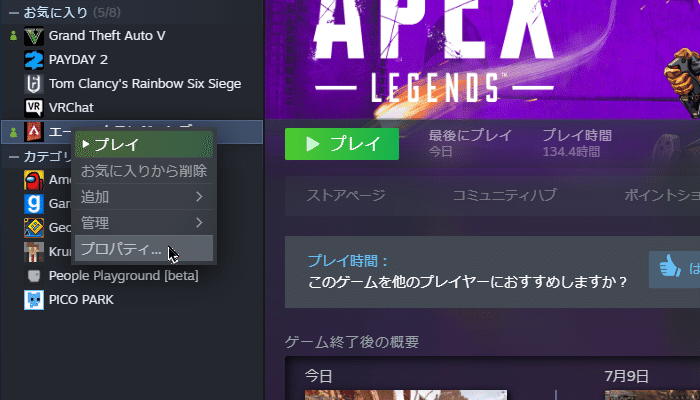Screen dimensions: 700x400
Task: Expand the 管理 submenu arrow
Action: pos(199,222)
